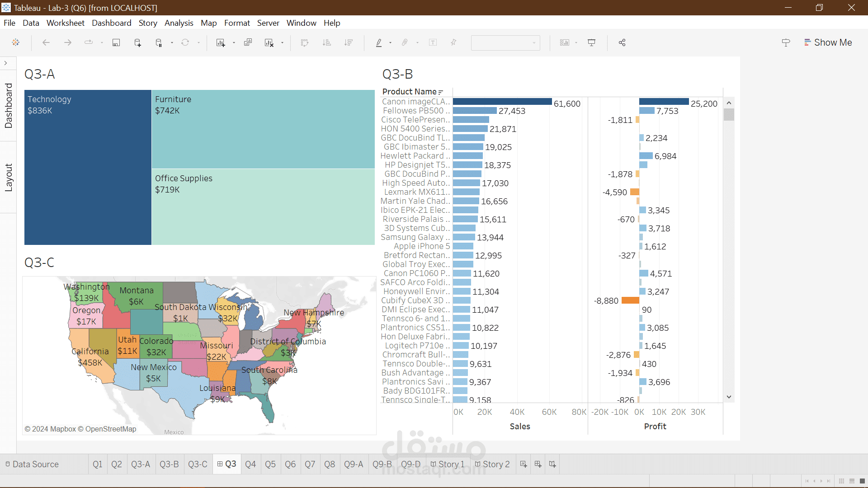Click the Duplicate sheet icon
The image size is (868, 488).
(248, 42)
